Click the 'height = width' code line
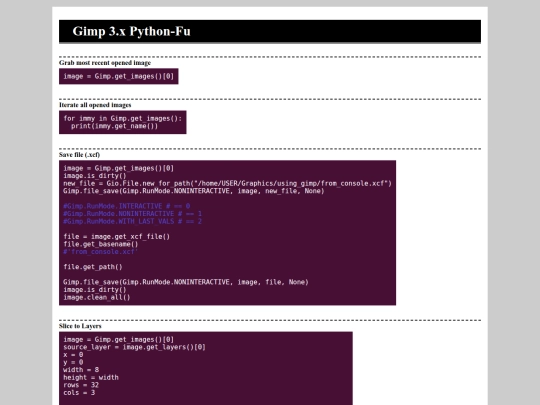 [91, 377]
